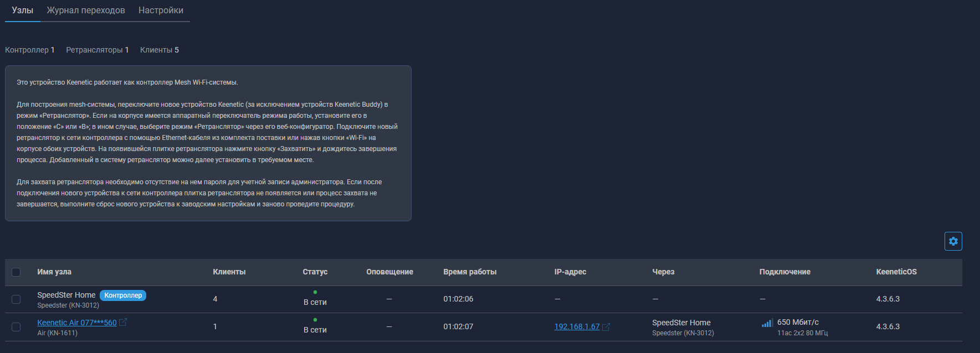Click external link icon beside Keenetic Air name
Viewport: 980px width, 353px height.
[x=123, y=322]
